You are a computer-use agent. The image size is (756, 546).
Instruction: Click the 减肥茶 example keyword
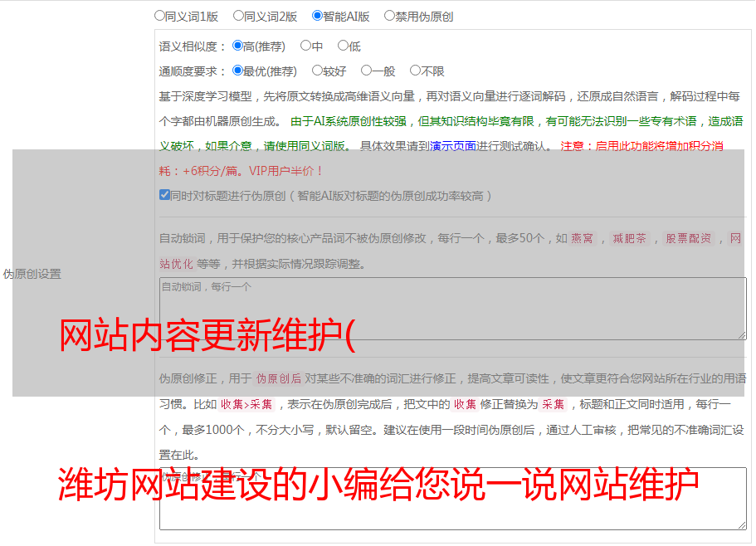point(629,238)
